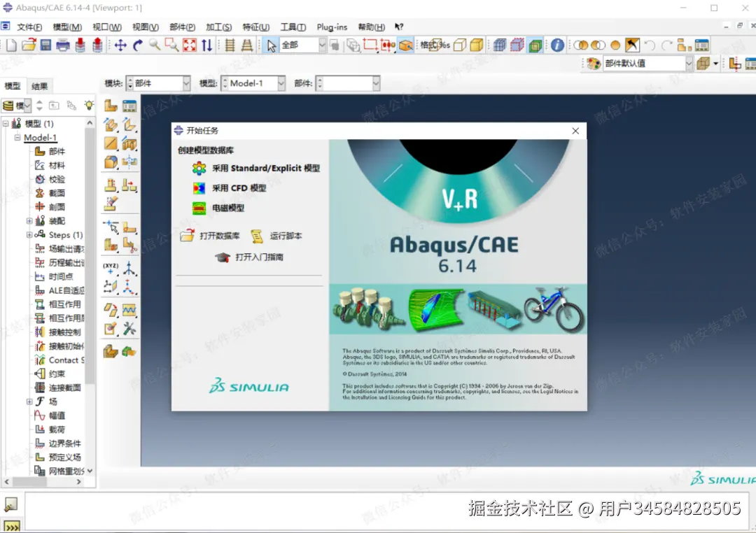Click the command line interface >>> icon
Viewport: 756px width, 533px height.
[12, 526]
